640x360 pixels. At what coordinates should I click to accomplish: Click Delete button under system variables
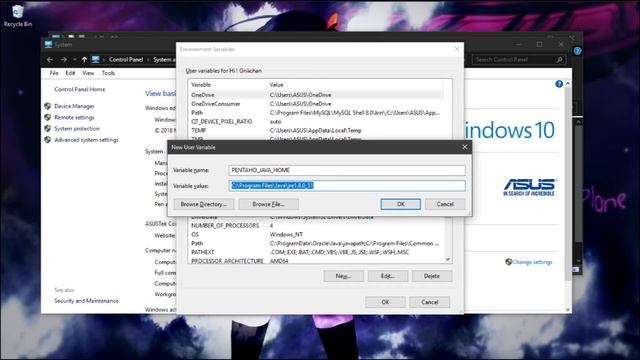point(432,276)
